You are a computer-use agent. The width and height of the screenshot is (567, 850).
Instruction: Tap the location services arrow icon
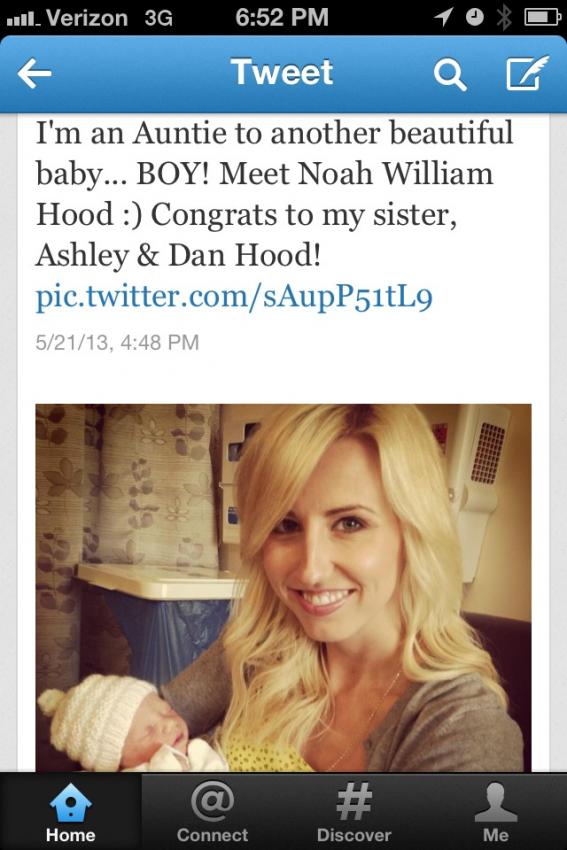click(443, 18)
